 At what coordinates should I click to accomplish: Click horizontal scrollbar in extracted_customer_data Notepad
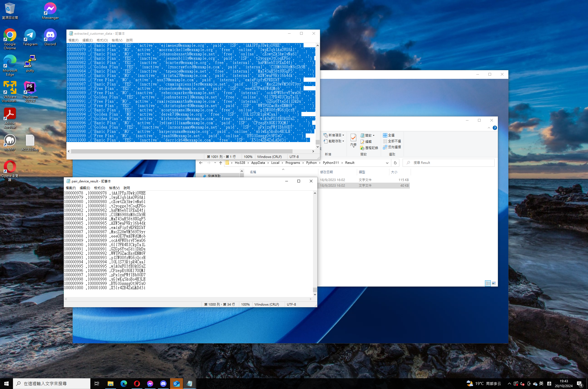click(182, 151)
